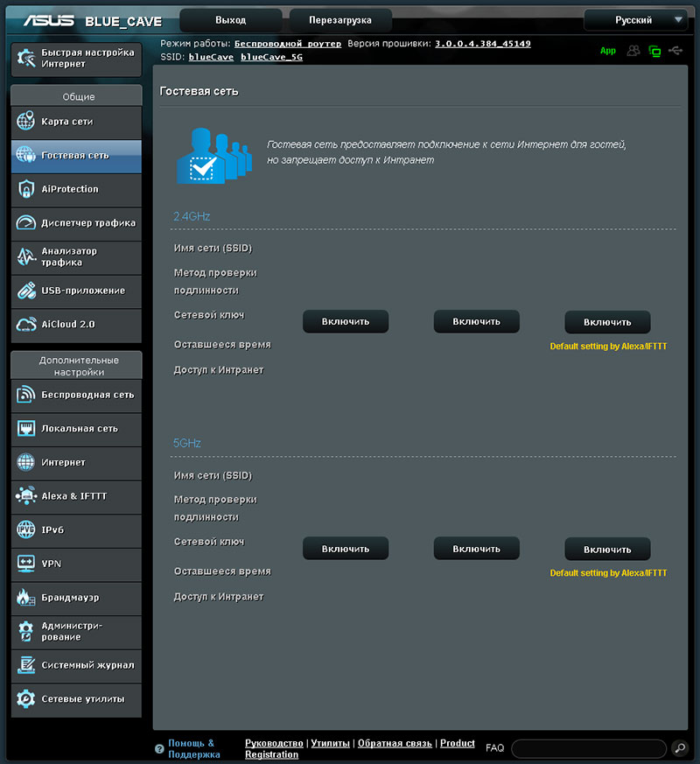This screenshot has height=764, width=700.
Task: Click firmware version 3.0.0.4.384_45149 link
Action: [483, 44]
